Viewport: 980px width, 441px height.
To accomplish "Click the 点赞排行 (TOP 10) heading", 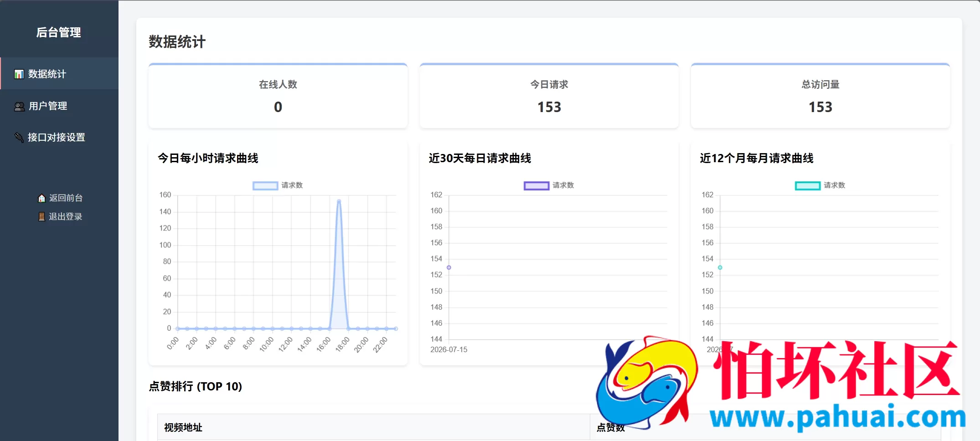I will pos(195,386).
